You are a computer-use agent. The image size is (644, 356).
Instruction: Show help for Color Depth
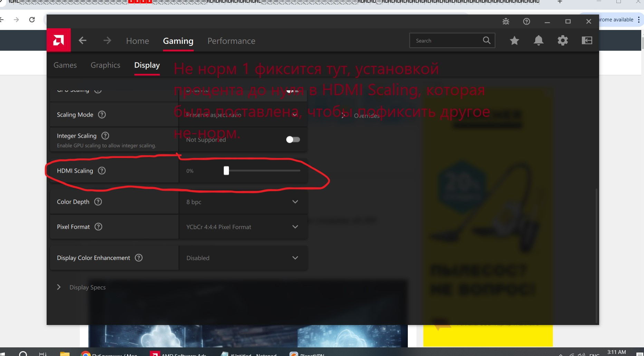[x=98, y=201]
